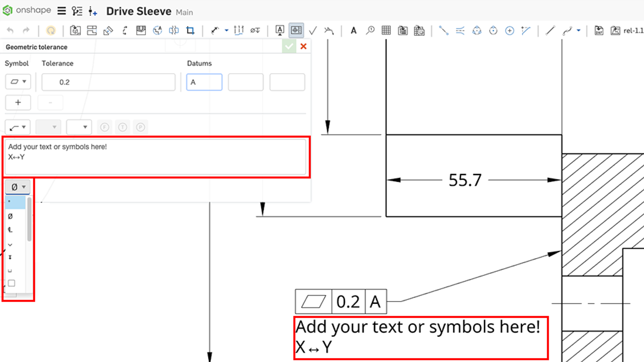This screenshot has height=362, width=644.
Task: Click the Surface finish checkmark tool
Action: coord(313,31)
